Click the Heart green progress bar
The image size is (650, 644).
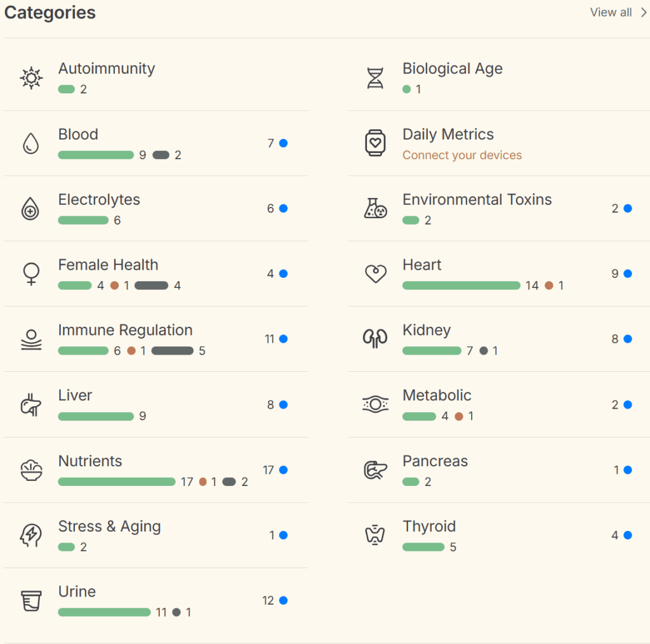point(461,286)
